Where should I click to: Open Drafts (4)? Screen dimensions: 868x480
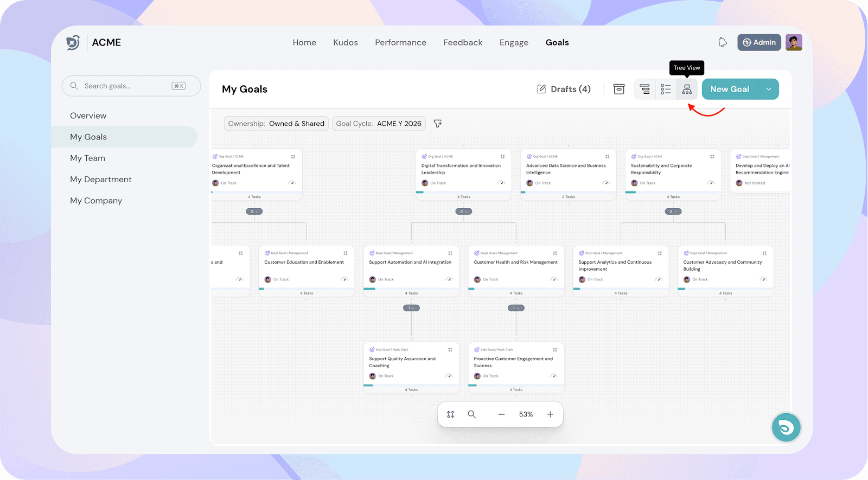pos(564,89)
